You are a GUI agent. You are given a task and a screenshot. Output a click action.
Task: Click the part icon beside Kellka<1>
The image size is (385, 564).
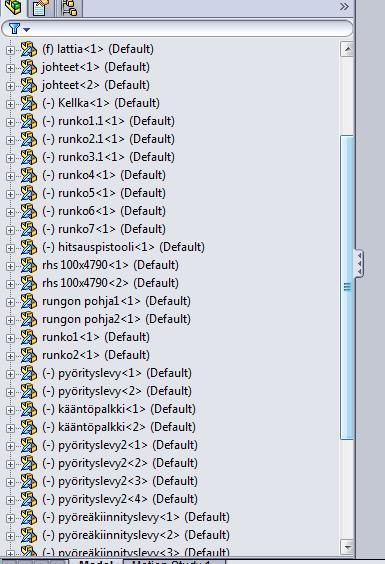(x=28, y=103)
